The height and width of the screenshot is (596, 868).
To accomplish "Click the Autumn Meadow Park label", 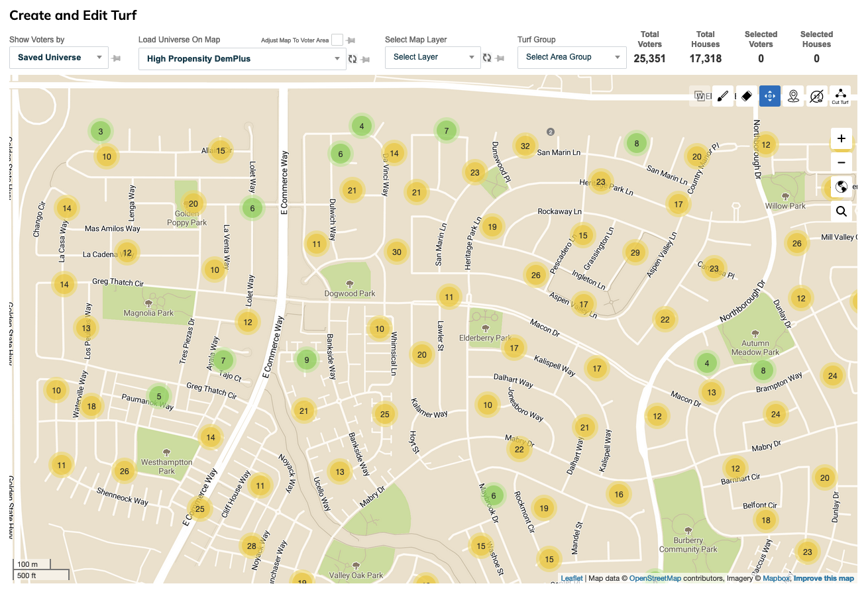I will [755, 348].
